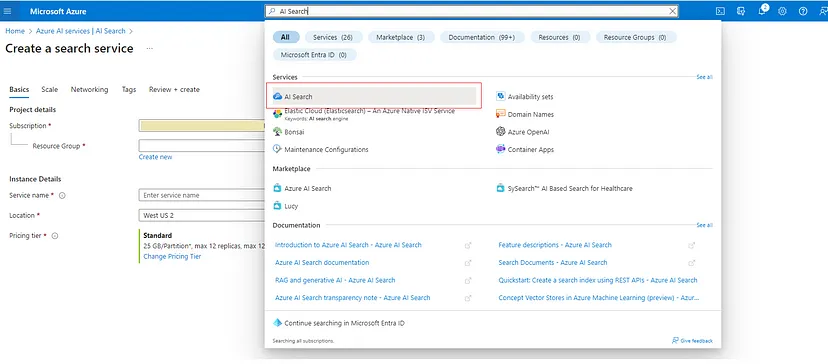This screenshot has width=828, height=364.
Task: Click the info icon beside Pricing tier
Action: pos(54,236)
